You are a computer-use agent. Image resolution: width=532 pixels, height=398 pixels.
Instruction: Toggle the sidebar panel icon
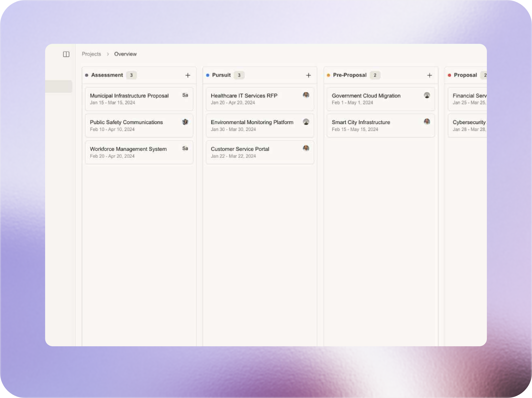pyautogui.click(x=66, y=54)
